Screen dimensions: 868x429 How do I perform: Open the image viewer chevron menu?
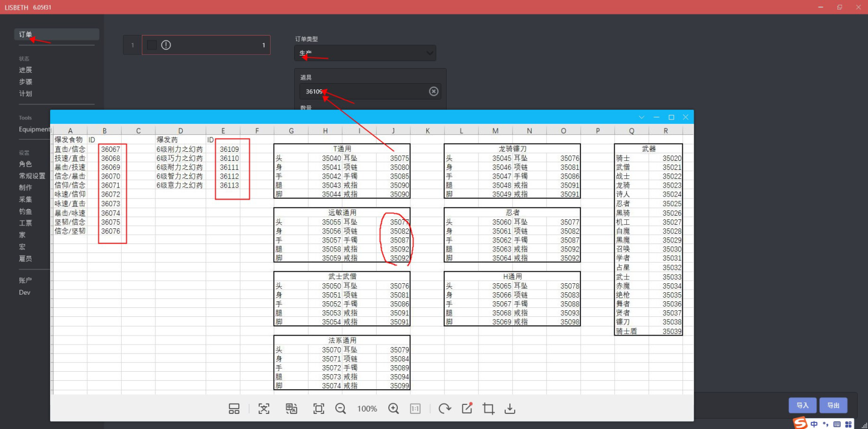coord(641,117)
